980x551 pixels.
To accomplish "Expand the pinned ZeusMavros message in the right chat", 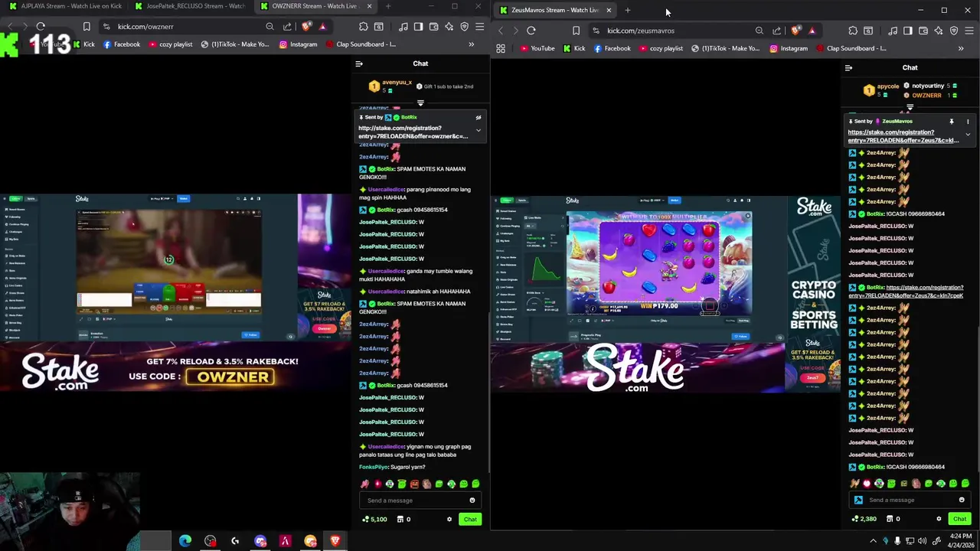I will [x=968, y=135].
